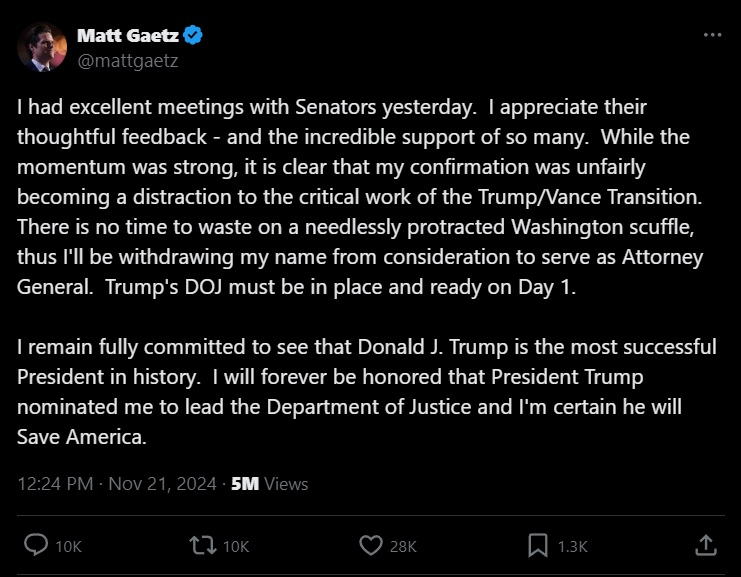This screenshot has height=577, width=741.
Task: Open the three-dot more options menu
Action: [712, 35]
